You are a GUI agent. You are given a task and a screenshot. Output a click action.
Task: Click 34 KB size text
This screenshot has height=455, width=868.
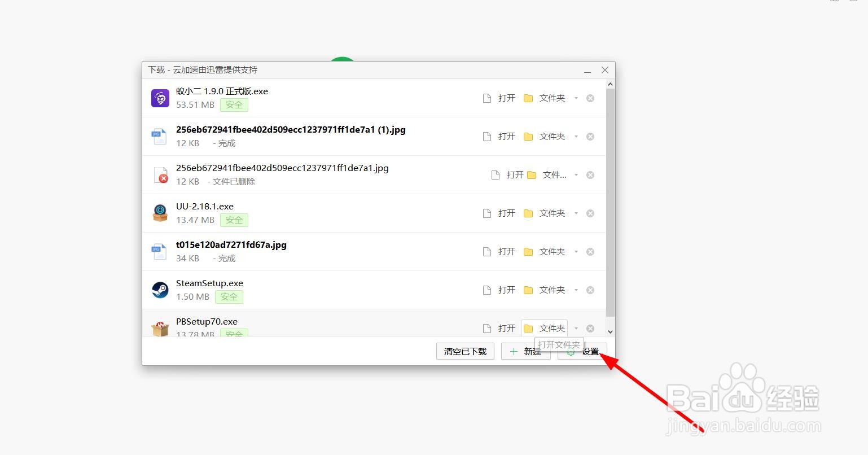pyautogui.click(x=187, y=259)
